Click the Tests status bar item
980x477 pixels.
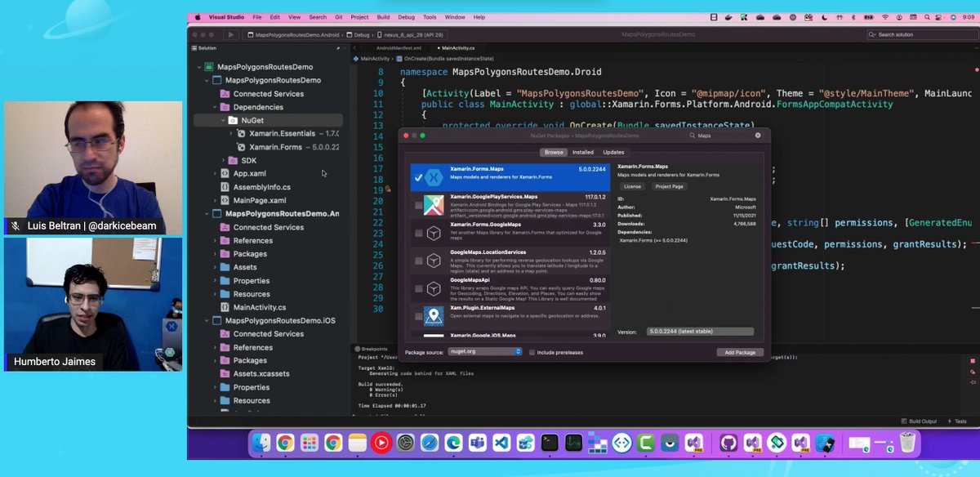(x=959, y=421)
